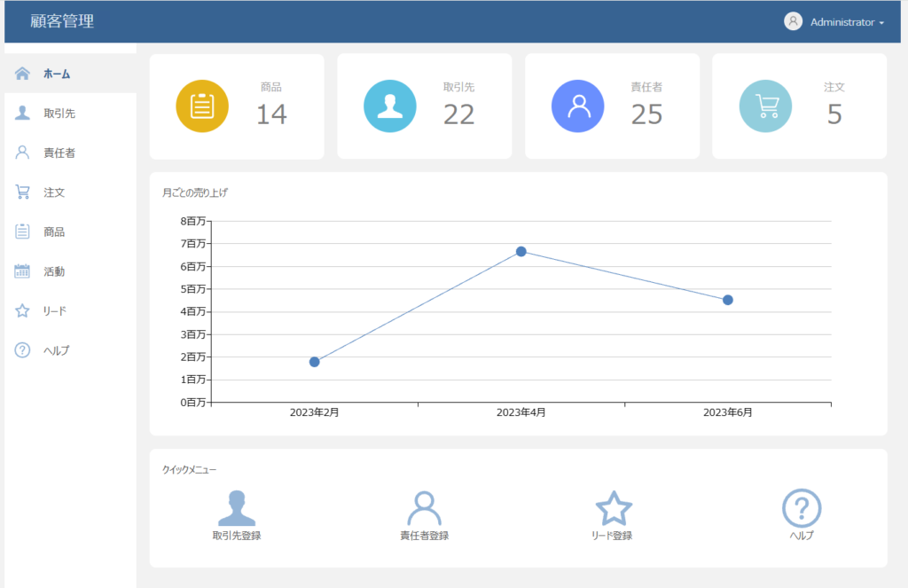
Task: Click the house icon beside ホーム
Action: [x=22, y=74]
